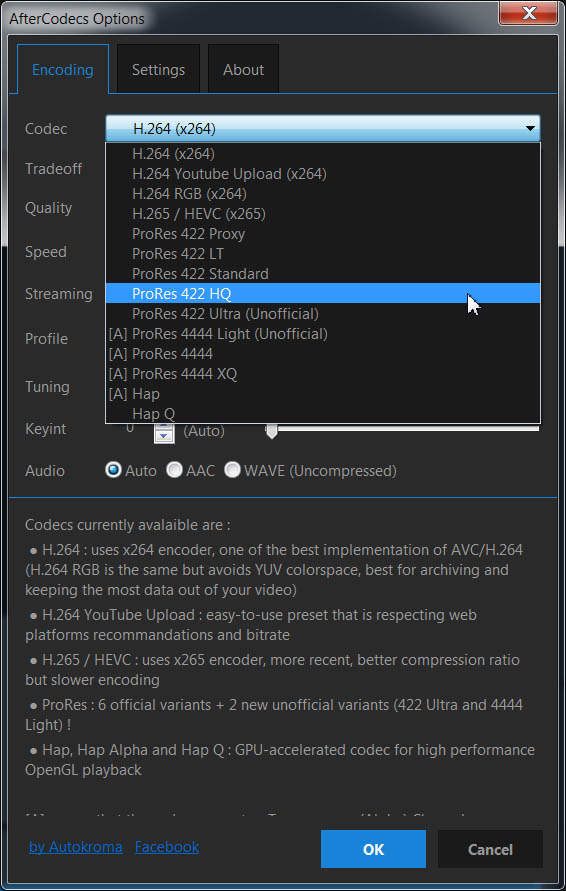Select the [A] Hap codec

(x=323, y=394)
